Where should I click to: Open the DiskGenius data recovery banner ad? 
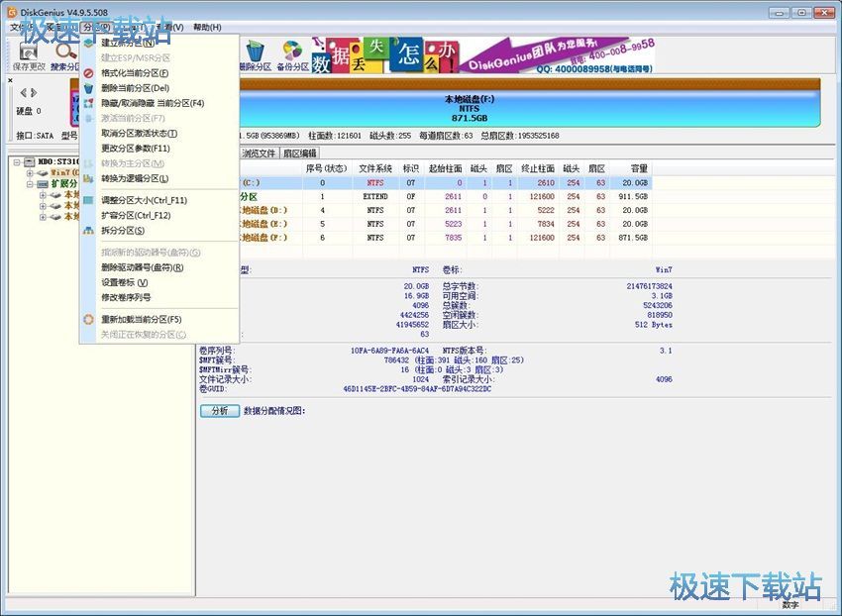tap(482, 54)
